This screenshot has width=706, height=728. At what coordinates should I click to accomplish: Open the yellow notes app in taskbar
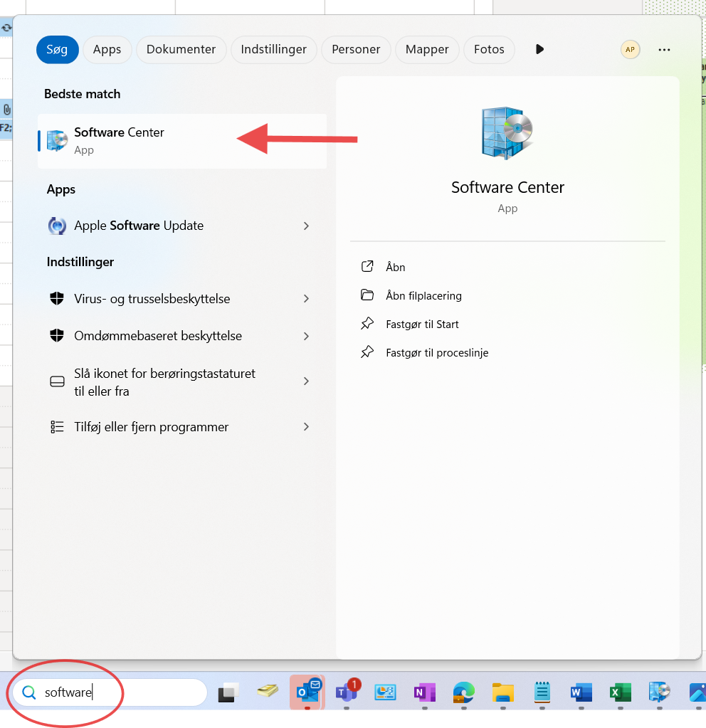268,691
